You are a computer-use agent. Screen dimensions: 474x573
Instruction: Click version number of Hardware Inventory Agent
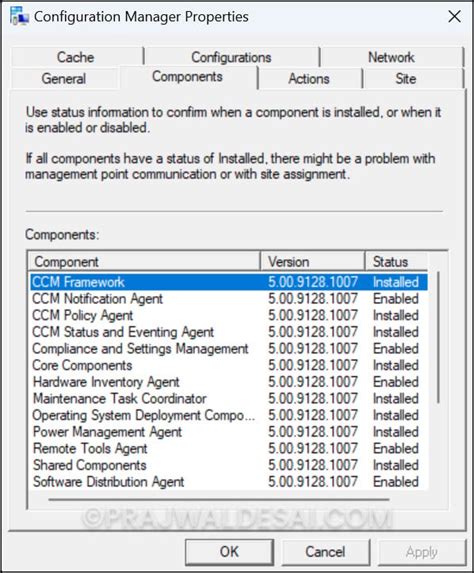pos(313,382)
